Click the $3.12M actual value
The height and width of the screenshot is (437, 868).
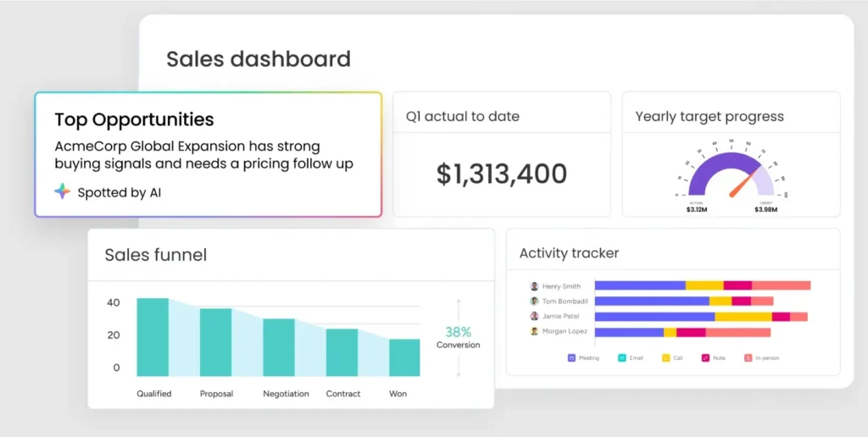point(697,210)
